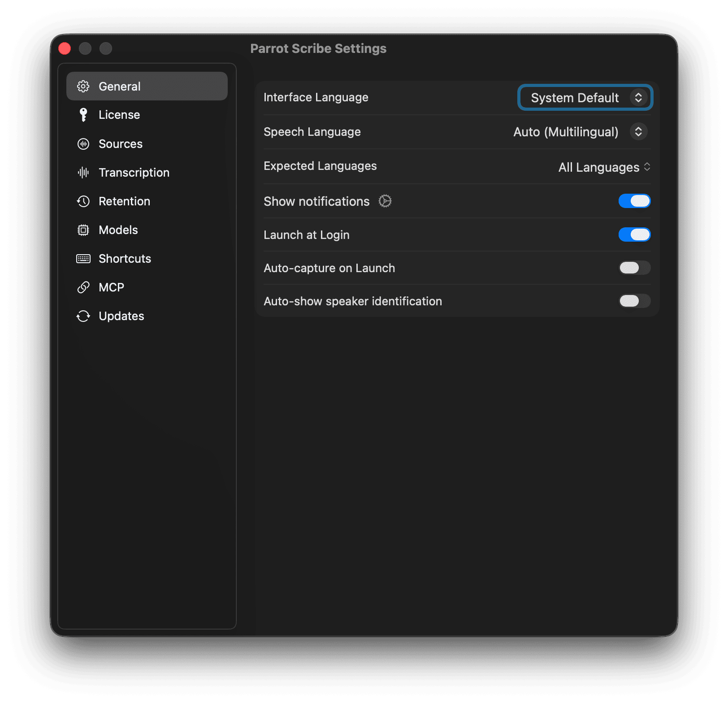
Task: Select the General gear icon in sidebar
Action: 83,86
